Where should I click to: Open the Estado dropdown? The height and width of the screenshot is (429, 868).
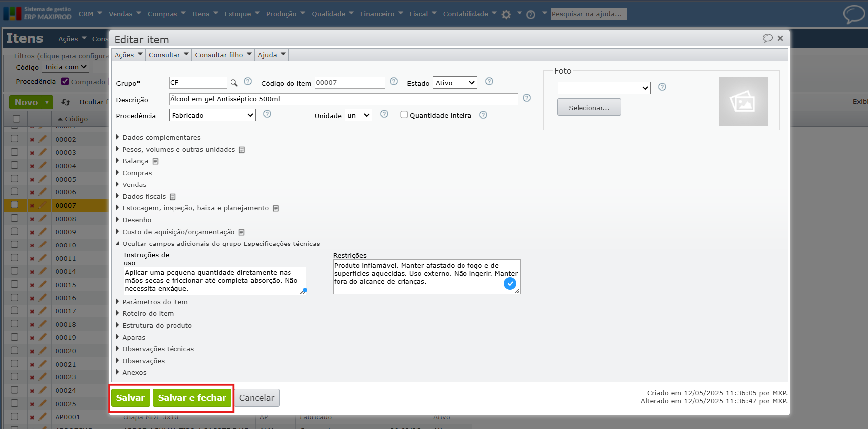[455, 83]
